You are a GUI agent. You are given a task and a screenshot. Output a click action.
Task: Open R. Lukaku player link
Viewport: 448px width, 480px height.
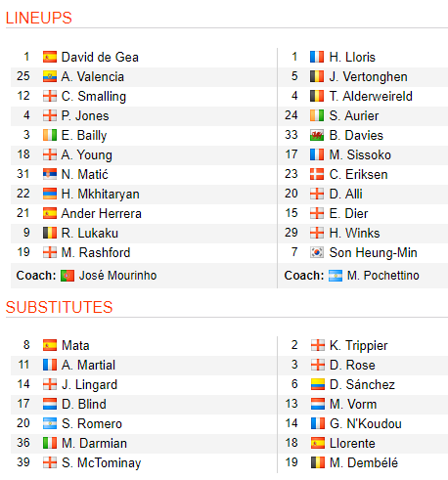click(90, 233)
